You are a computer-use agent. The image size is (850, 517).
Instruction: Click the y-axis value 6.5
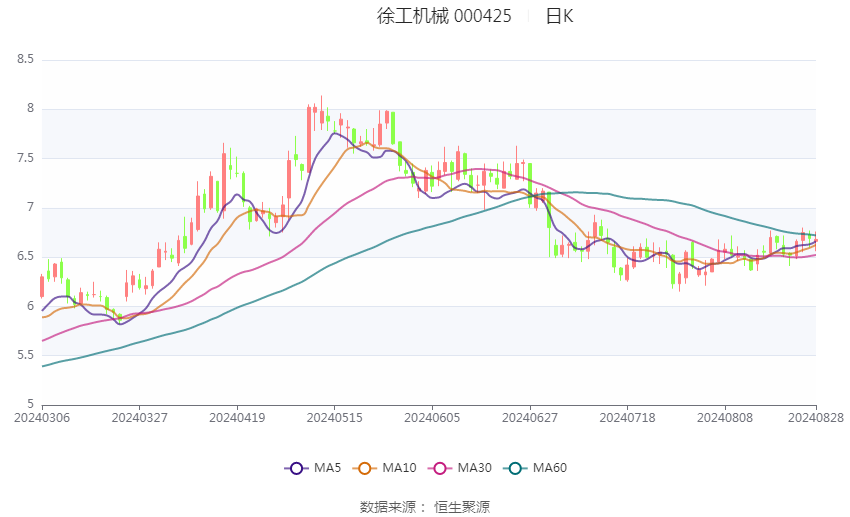pos(25,256)
